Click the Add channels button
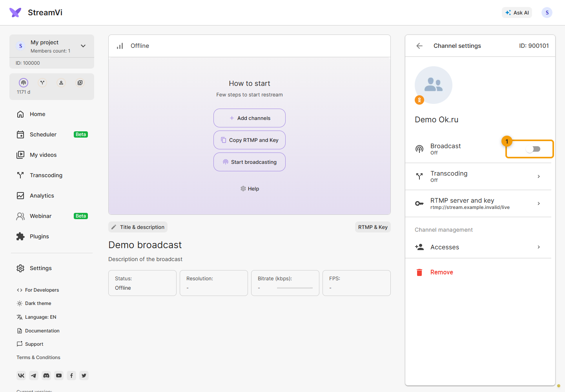 click(250, 118)
